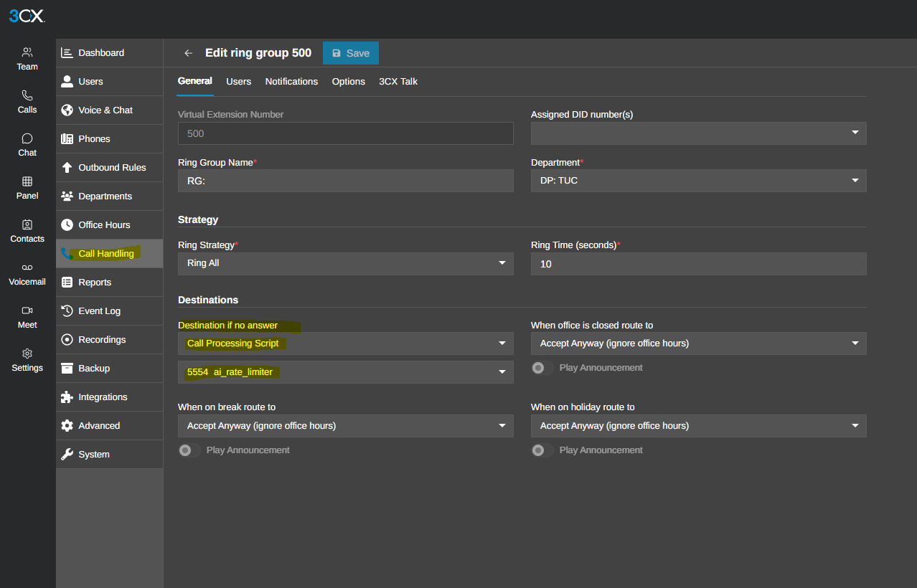917x588 pixels.
Task: Switch to the Options tab
Action: tap(349, 82)
